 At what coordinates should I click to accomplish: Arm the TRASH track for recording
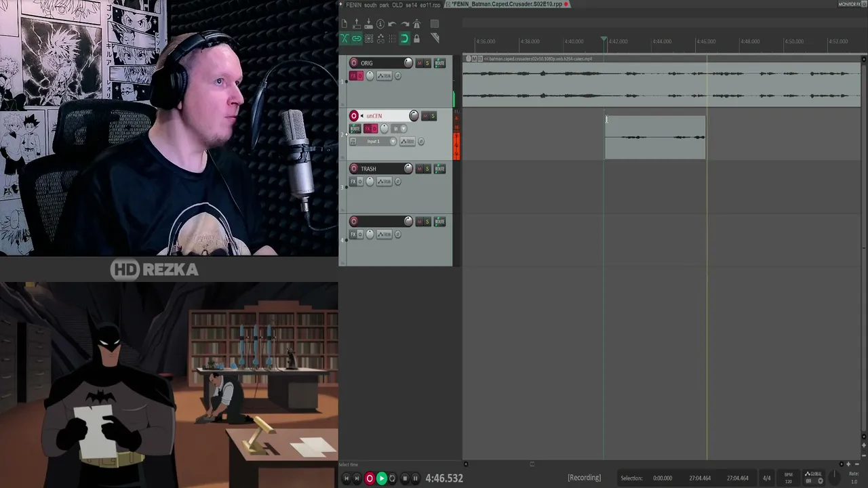coord(353,169)
